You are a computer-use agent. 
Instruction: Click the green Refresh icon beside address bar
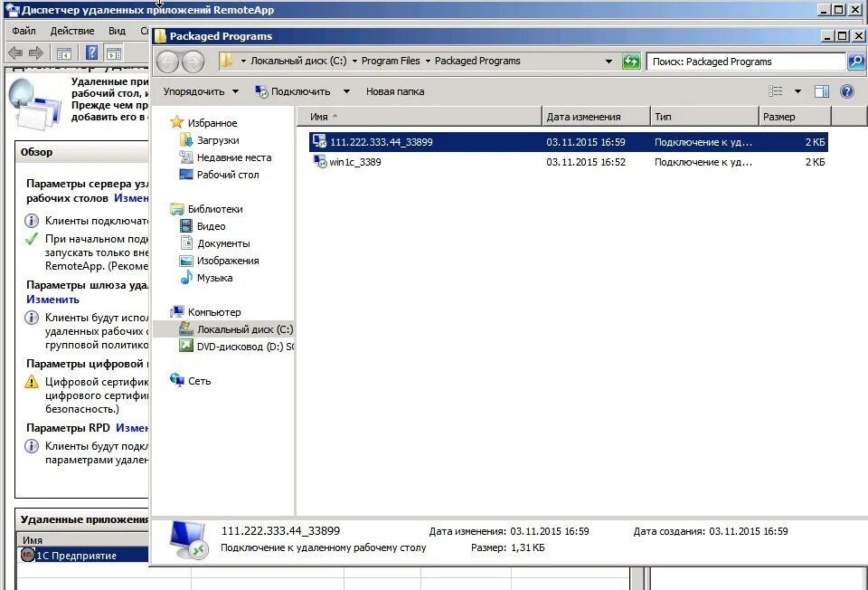tap(631, 61)
